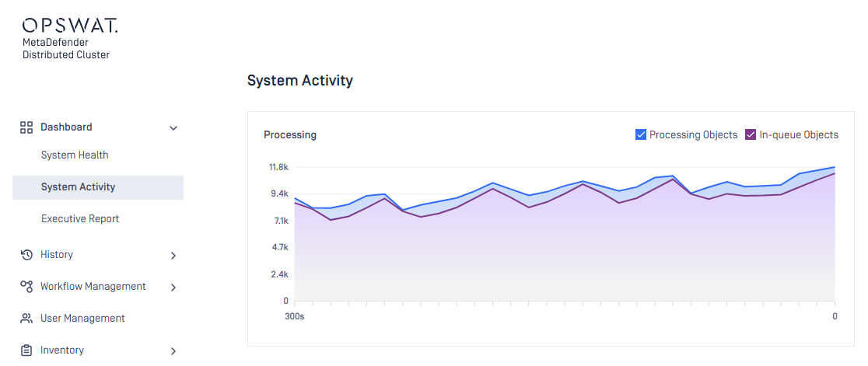This screenshot has height=366, width=868.
Task: Click the Workflow Management nodes icon
Action: [26, 287]
